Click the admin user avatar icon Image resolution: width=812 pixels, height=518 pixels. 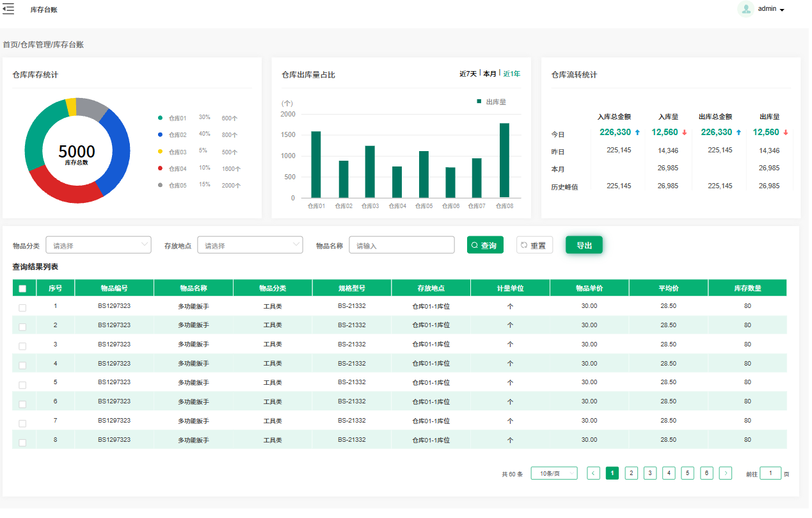tap(745, 9)
